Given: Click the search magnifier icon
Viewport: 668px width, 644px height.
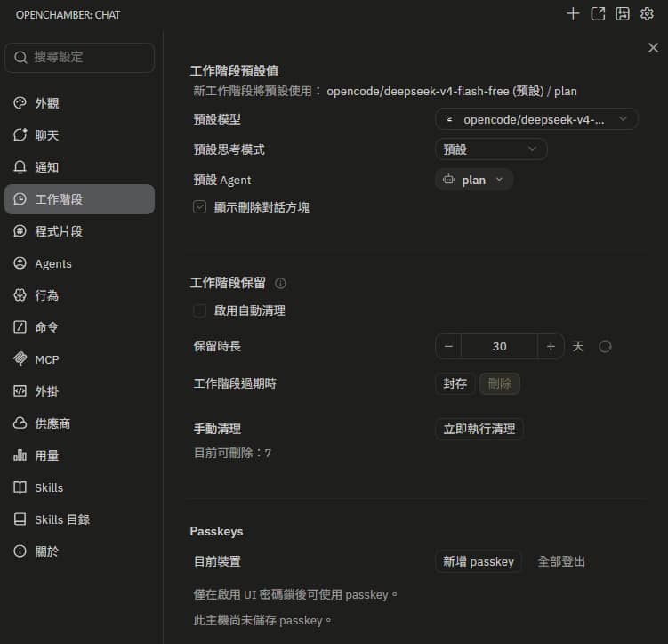Looking at the screenshot, I should pos(20,57).
